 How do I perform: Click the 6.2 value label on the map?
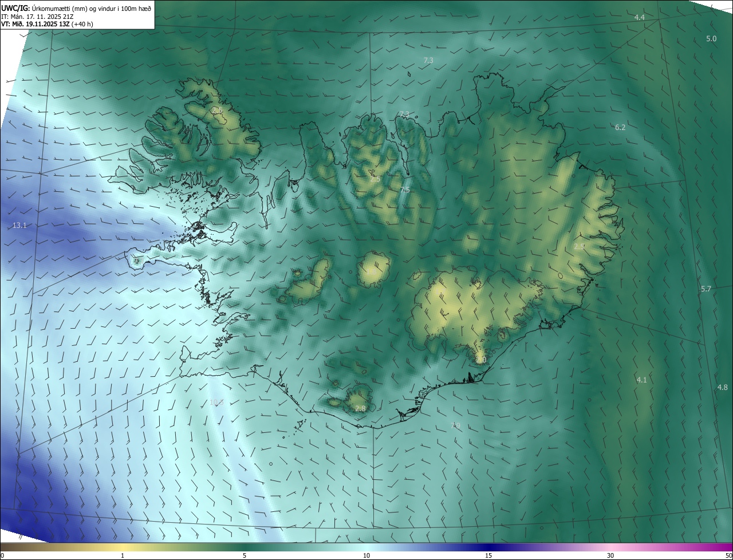[x=620, y=127]
